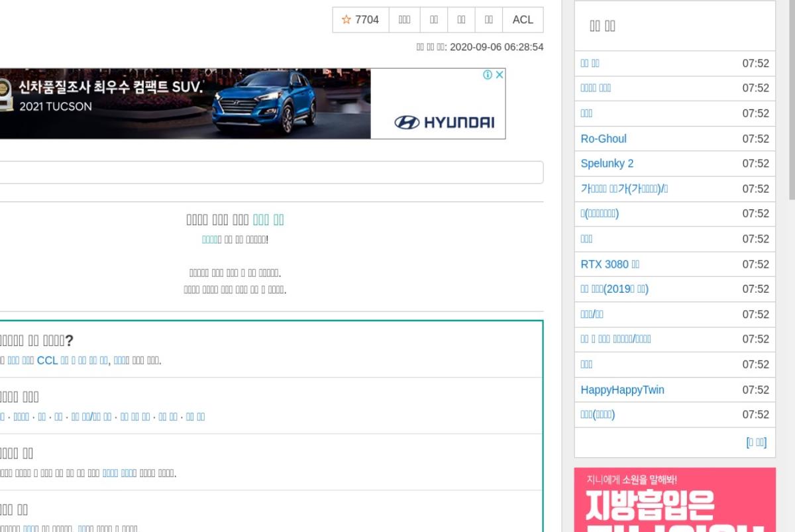The image size is (795, 532).
Task: Star the page using the 7704 button
Action: pyautogui.click(x=360, y=20)
